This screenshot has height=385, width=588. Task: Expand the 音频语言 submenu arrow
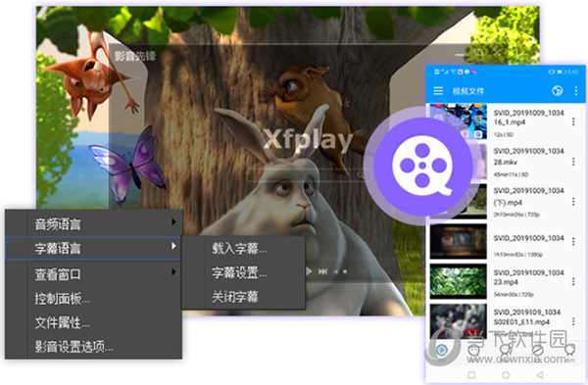coord(173,221)
